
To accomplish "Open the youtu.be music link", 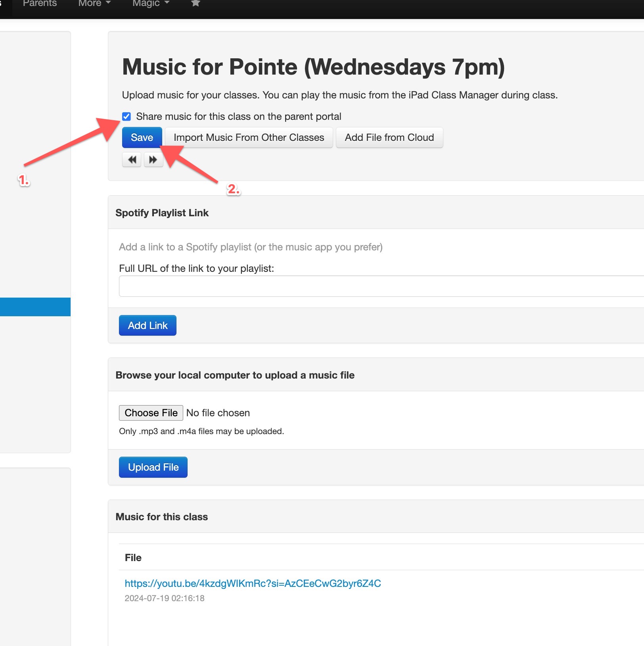I will 253,583.
